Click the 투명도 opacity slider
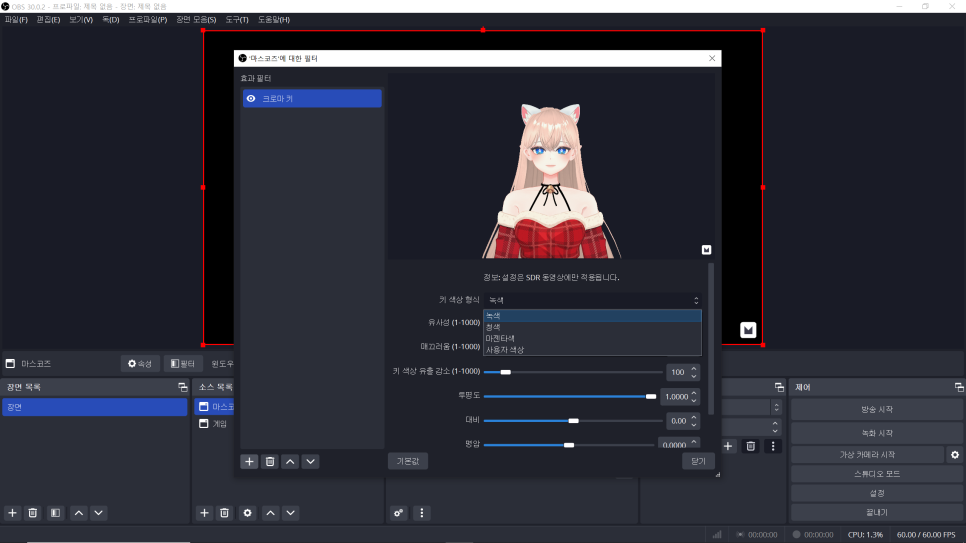The height and width of the screenshot is (543, 966). pyautogui.click(x=570, y=396)
